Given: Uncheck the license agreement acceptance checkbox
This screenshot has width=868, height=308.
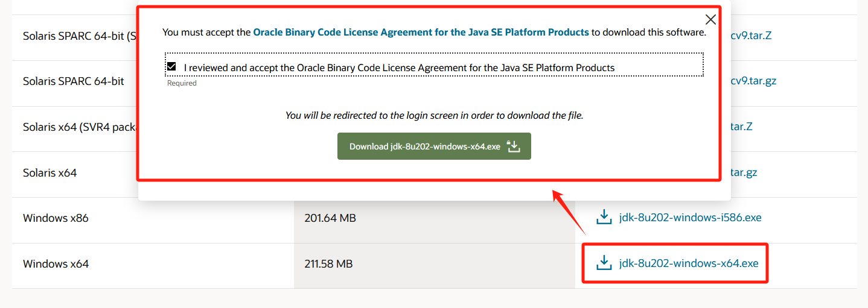Looking at the screenshot, I should (x=172, y=67).
